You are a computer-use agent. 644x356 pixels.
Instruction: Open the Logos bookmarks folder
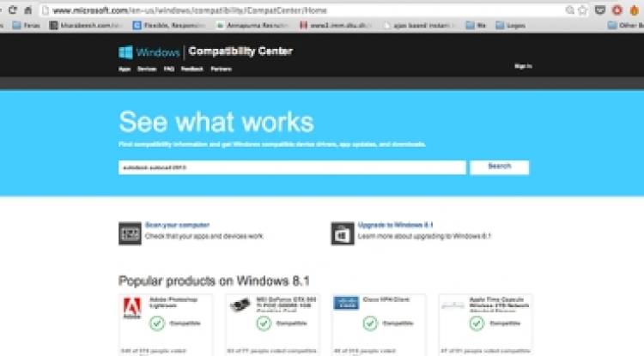pyautogui.click(x=511, y=26)
